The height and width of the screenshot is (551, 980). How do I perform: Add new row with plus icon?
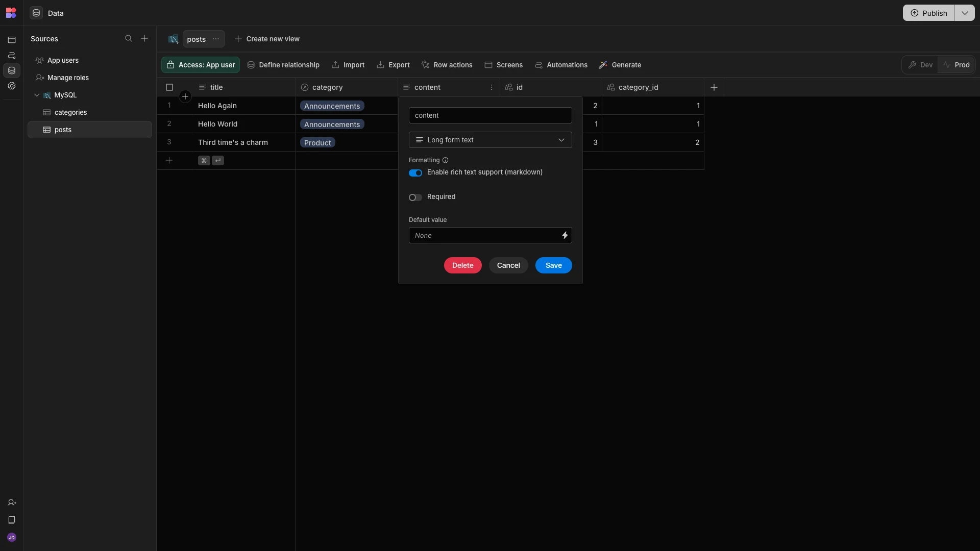point(169,160)
